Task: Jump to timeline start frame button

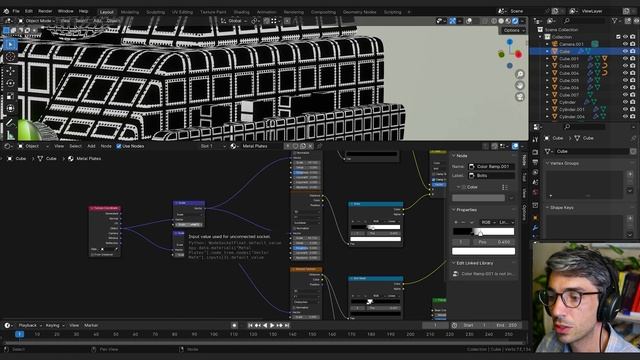Action: (250, 325)
